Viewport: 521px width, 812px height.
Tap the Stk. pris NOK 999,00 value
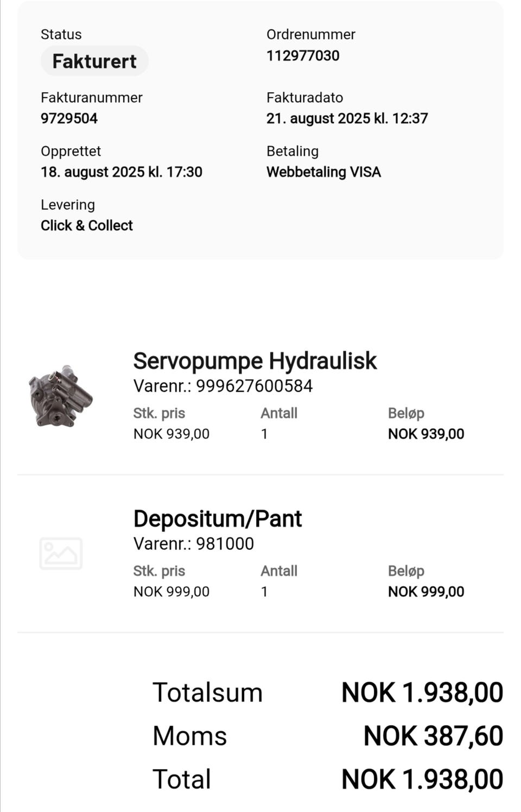click(171, 592)
